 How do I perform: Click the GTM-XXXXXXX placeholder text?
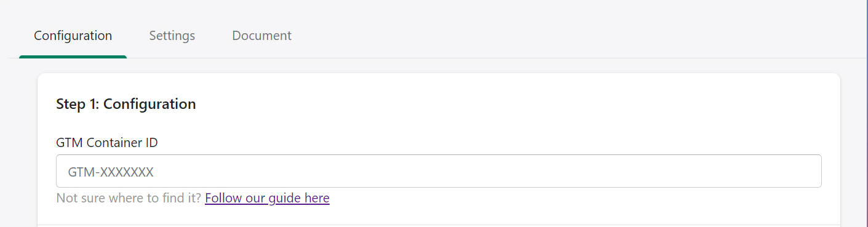point(111,172)
